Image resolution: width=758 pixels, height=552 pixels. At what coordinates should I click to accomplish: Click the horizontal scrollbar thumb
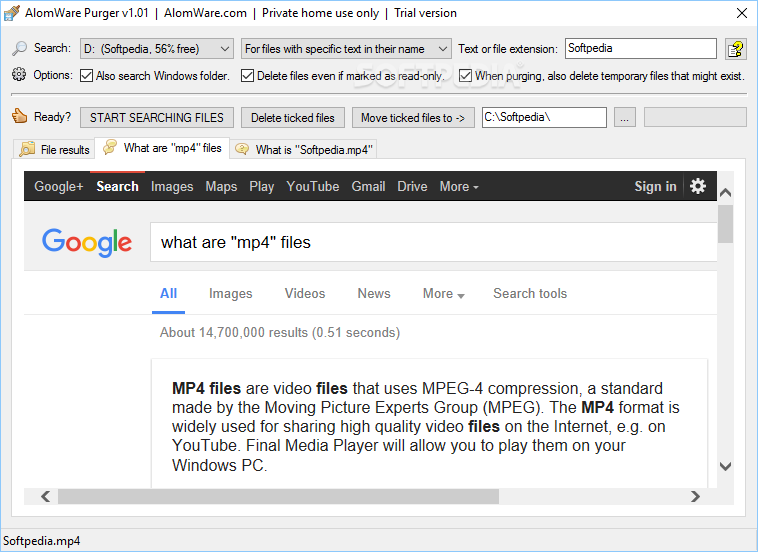278,496
